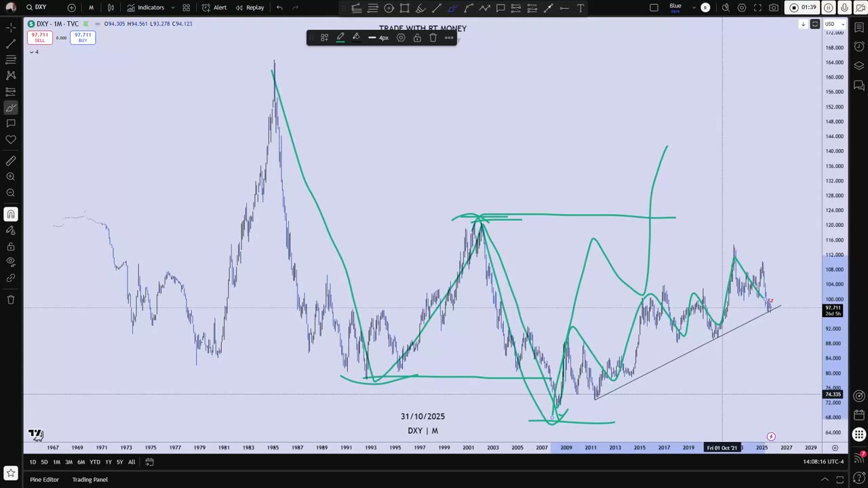
Task: Toggle fullscreen mode
Action: pyautogui.click(x=757, y=7)
